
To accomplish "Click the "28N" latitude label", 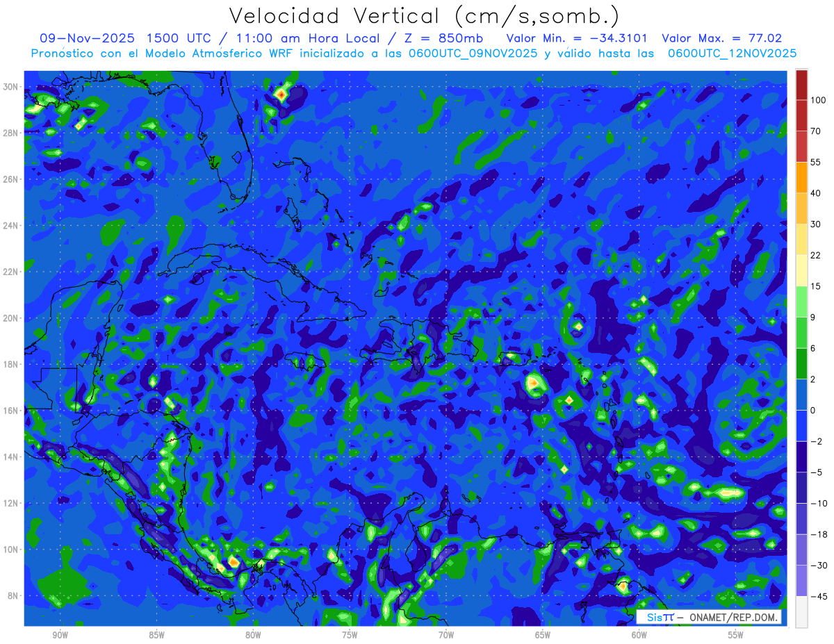I will click(11, 133).
